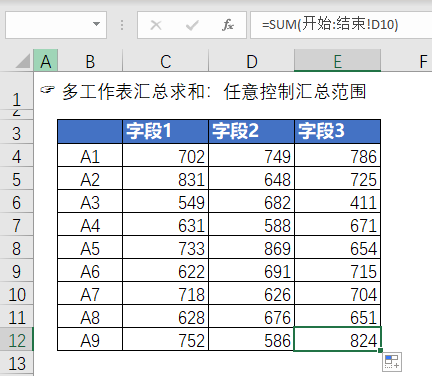The image size is (432, 376).
Task: Click the Enter checkmark formula button
Action: (x=192, y=25)
